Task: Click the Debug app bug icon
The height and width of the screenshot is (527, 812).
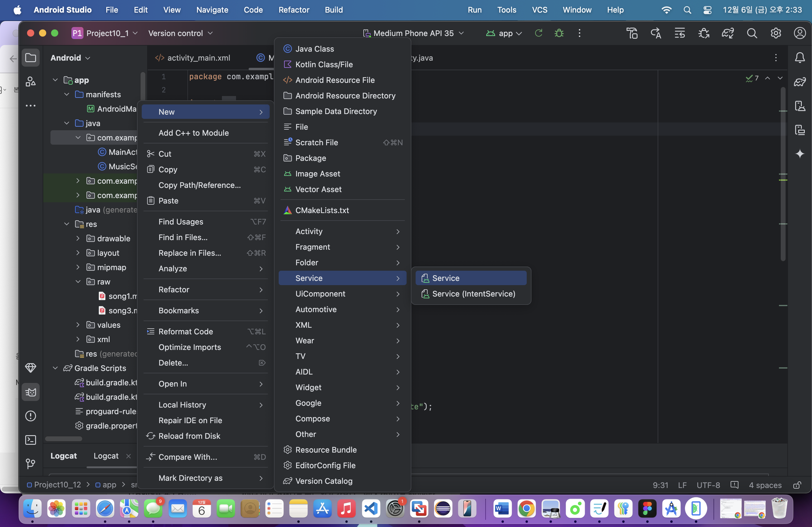Action: pos(559,33)
